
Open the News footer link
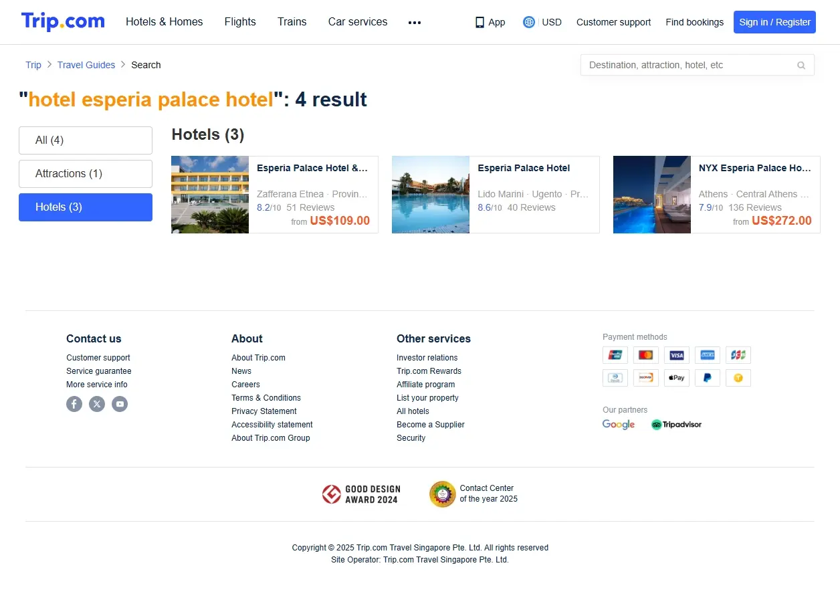point(241,371)
